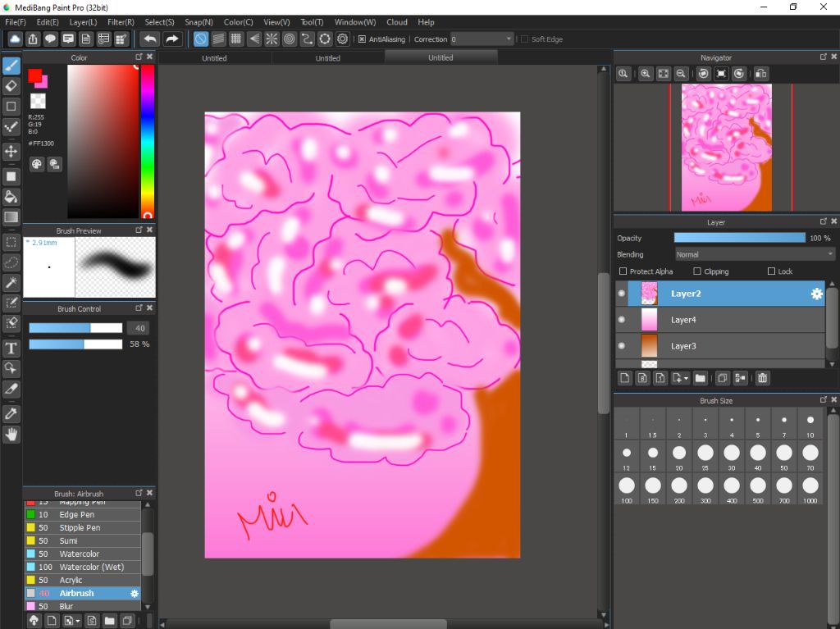840x629 pixels.
Task: Open the Blending mode dropdown
Action: (x=755, y=254)
